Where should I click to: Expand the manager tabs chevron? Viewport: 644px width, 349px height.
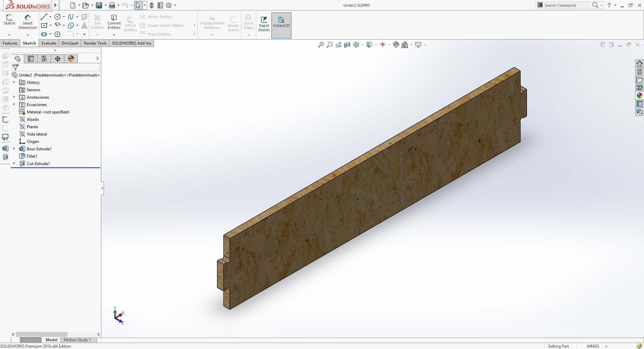(x=97, y=59)
